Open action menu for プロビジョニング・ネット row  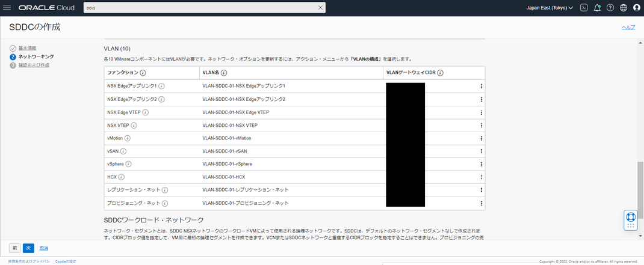(x=481, y=204)
